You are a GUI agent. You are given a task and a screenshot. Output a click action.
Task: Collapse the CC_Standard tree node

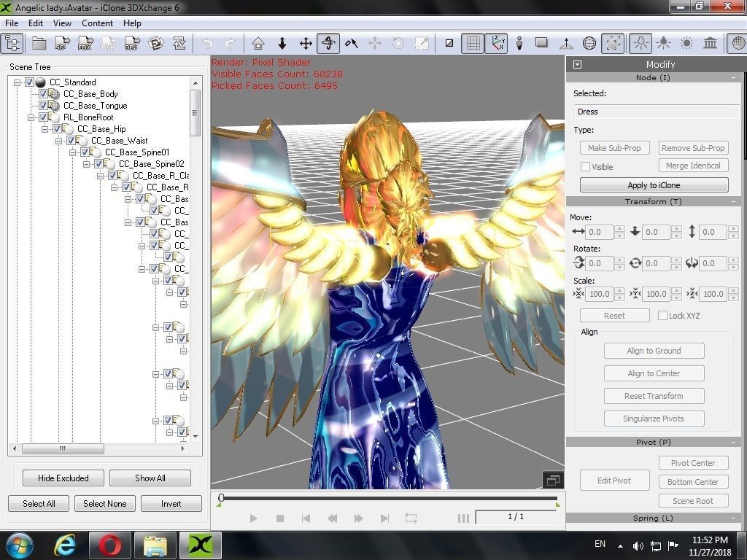click(18, 82)
